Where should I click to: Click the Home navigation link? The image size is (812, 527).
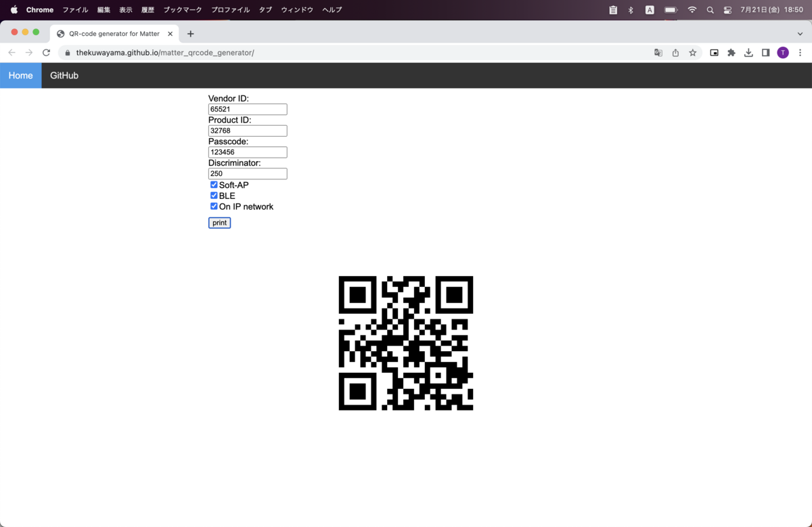[x=20, y=76]
